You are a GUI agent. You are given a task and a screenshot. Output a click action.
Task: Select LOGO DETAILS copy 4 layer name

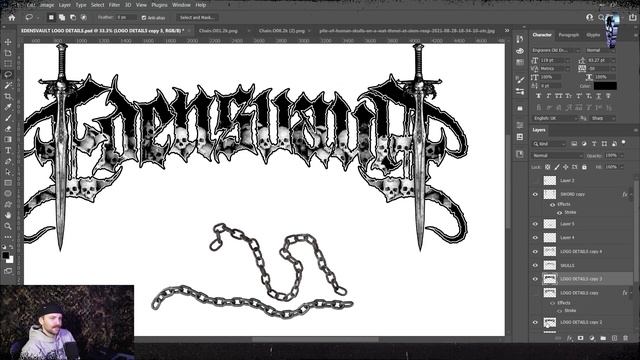[581, 252]
